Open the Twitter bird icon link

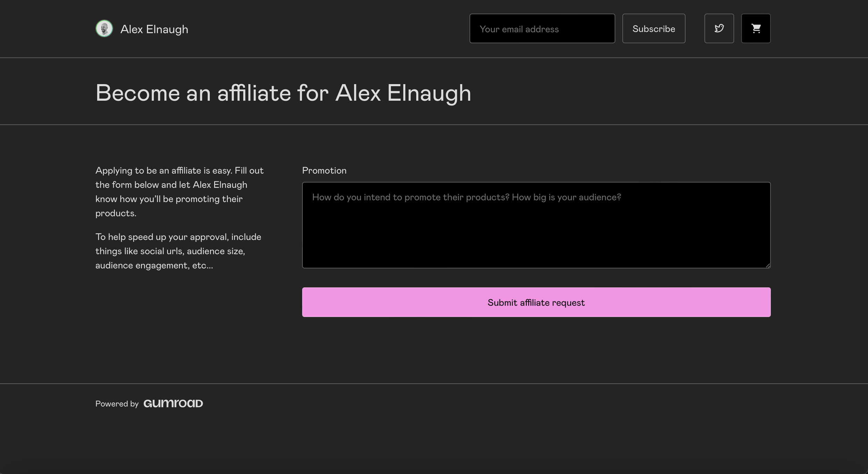(719, 28)
